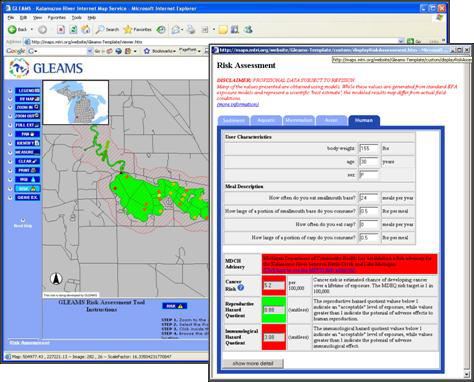The width and height of the screenshot is (474, 382).
Task: Click the GENE EX. sidebar button
Action: [x=28, y=197]
